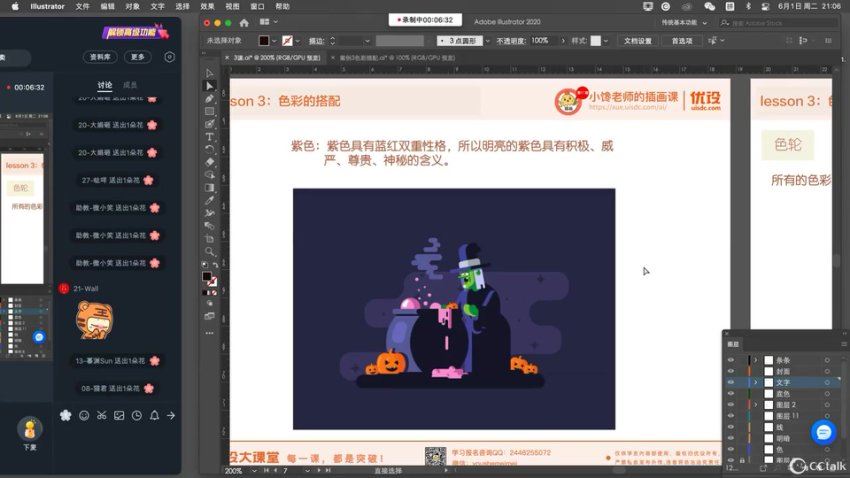Image resolution: width=850 pixels, height=478 pixels.
Task: Click the clock history icon
Action: [x=137, y=415]
